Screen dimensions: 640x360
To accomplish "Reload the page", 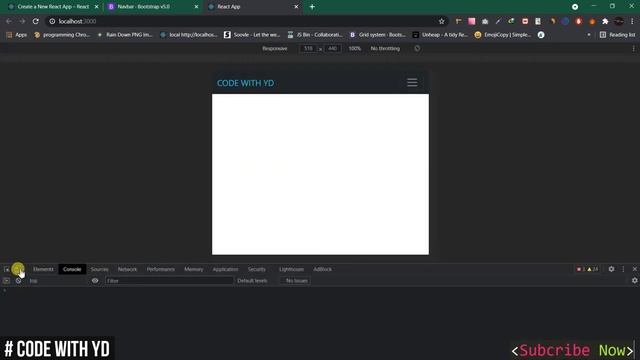I will click(x=36, y=21).
